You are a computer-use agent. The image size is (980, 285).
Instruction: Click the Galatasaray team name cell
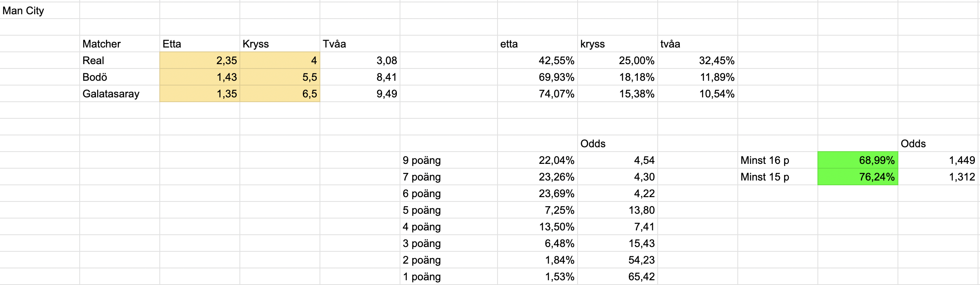pyautogui.click(x=120, y=94)
